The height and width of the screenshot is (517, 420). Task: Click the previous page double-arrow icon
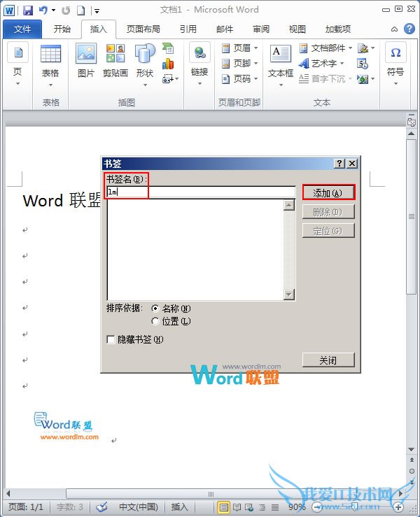pyautogui.click(x=412, y=460)
